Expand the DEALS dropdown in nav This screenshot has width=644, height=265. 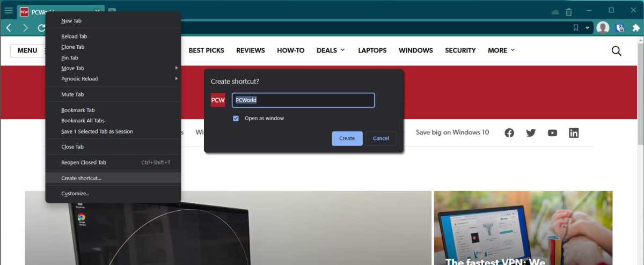[x=331, y=50]
